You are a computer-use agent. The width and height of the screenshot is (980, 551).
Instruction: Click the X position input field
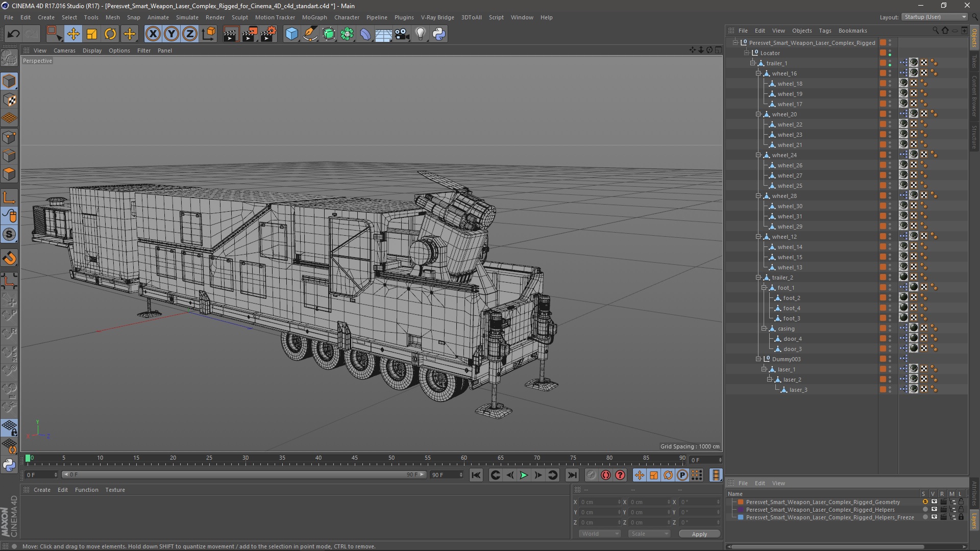(x=600, y=502)
